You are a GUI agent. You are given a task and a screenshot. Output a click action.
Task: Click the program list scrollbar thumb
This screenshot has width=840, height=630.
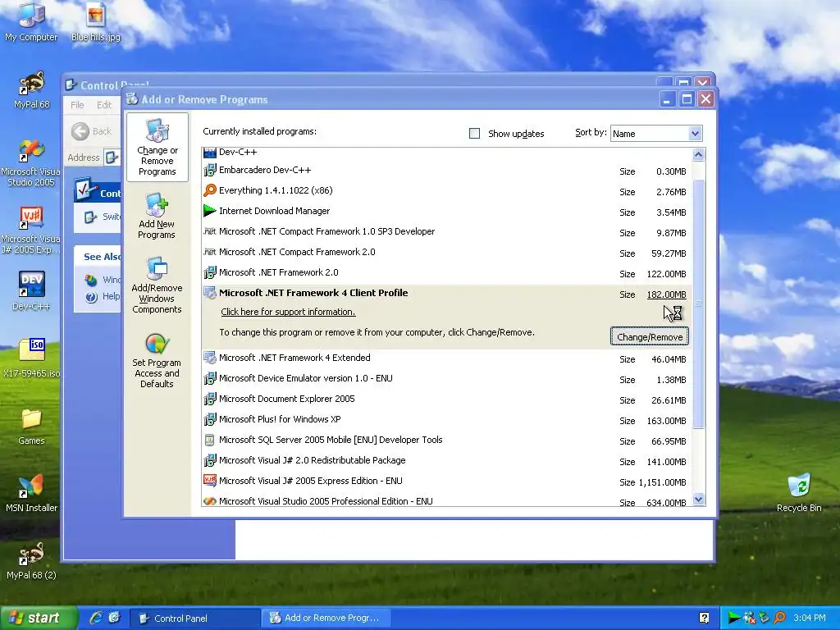click(x=698, y=304)
